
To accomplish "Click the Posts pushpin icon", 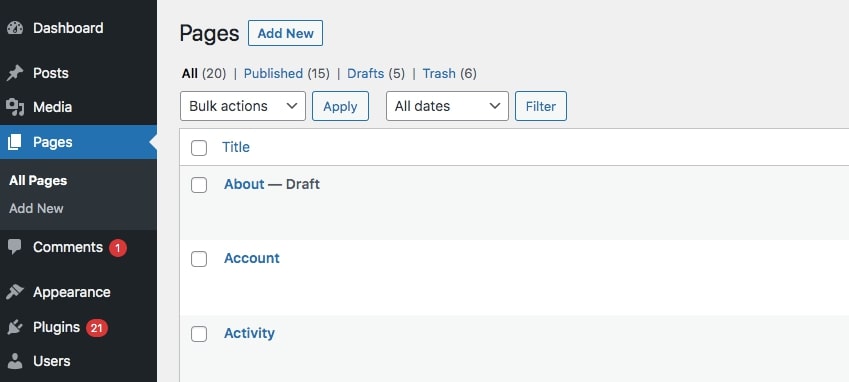I will pyautogui.click(x=15, y=73).
